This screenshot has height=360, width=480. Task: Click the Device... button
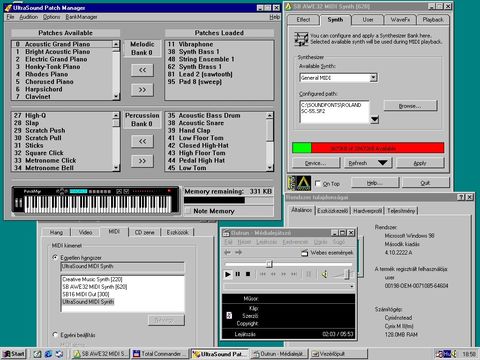pyautogui.click(x=315, y=163)
